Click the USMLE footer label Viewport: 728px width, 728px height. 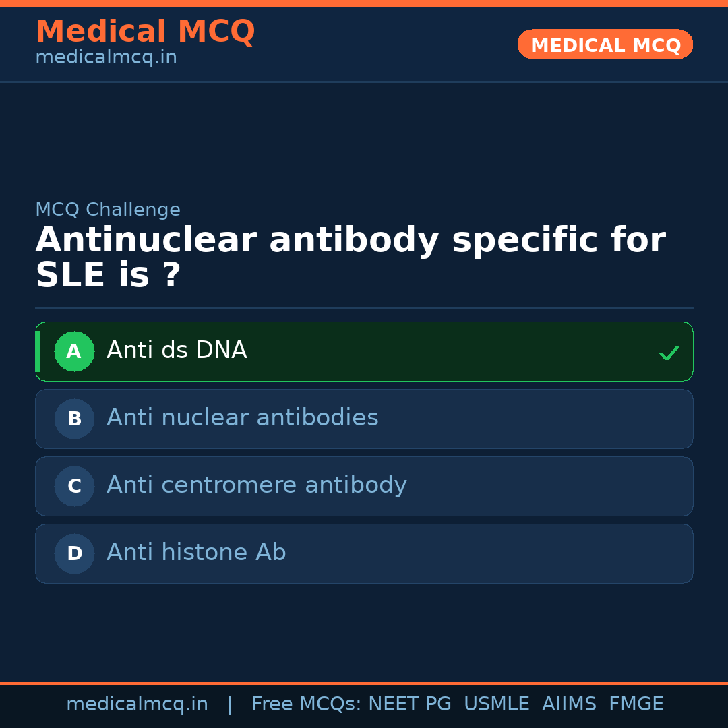[x=496, y=704]
